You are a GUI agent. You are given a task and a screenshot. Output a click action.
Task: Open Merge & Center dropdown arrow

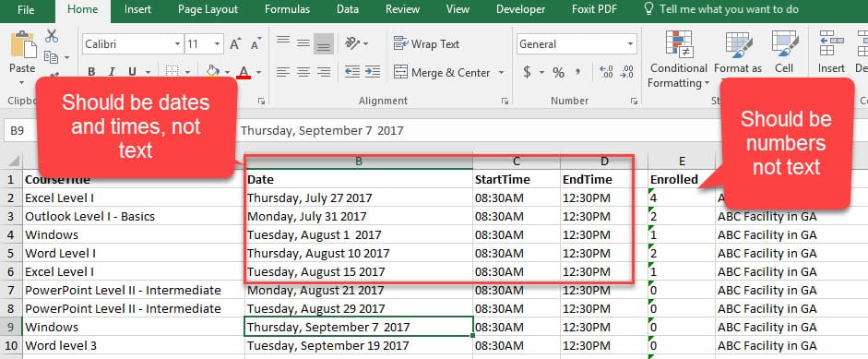coord(501,73)
